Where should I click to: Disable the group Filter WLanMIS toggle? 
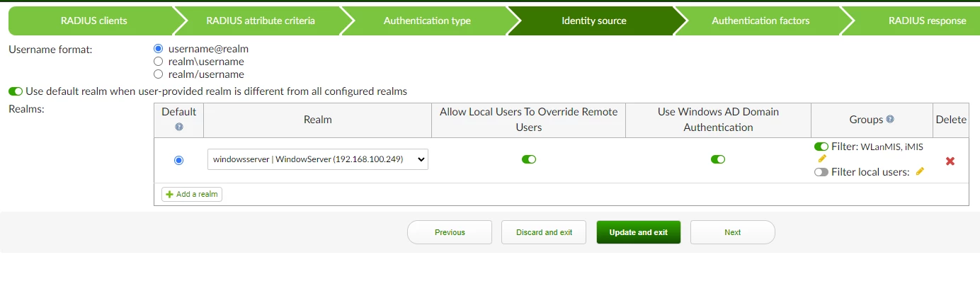(821, 147)
